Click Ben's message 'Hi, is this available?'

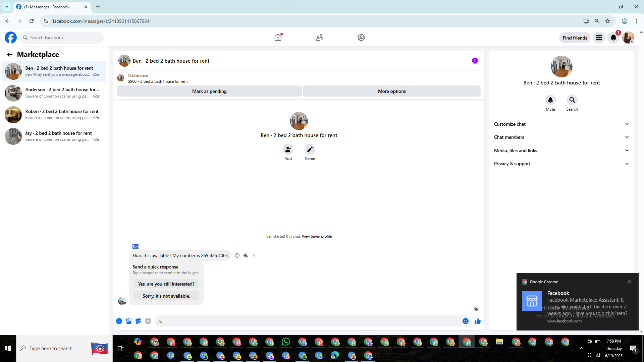coord(180,255)
